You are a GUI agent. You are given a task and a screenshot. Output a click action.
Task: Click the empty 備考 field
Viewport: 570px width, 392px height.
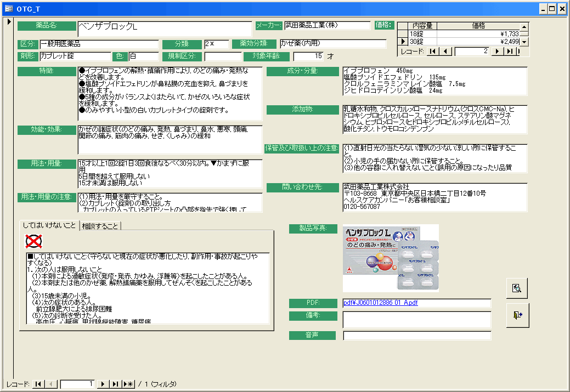point(417,320)
